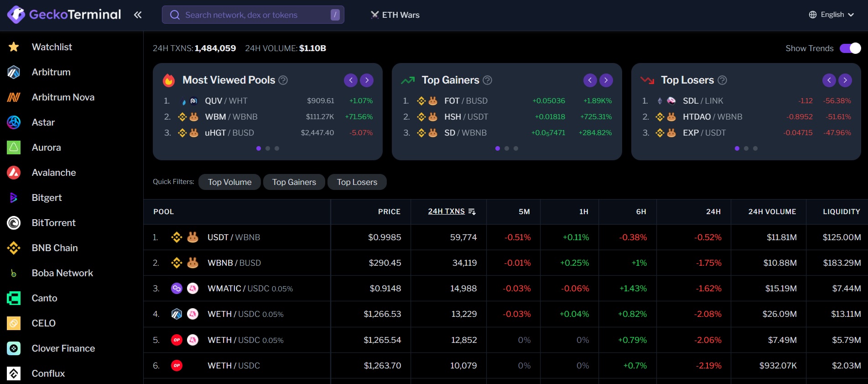This screenshot has height=384, width=868.
Task: Select the Arbitrum network icon
Action: click(14, 72)
